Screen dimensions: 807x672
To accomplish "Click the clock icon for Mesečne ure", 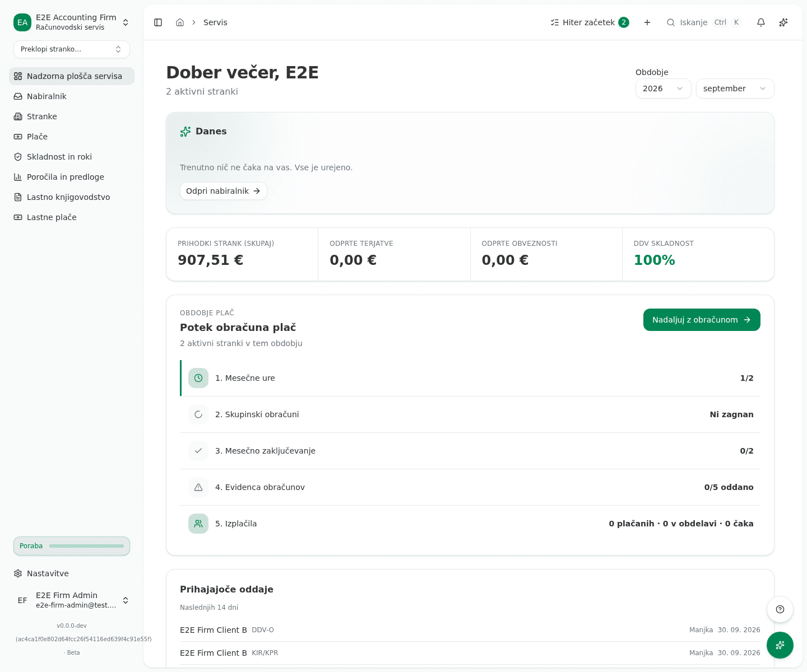I will click(198, 378).
